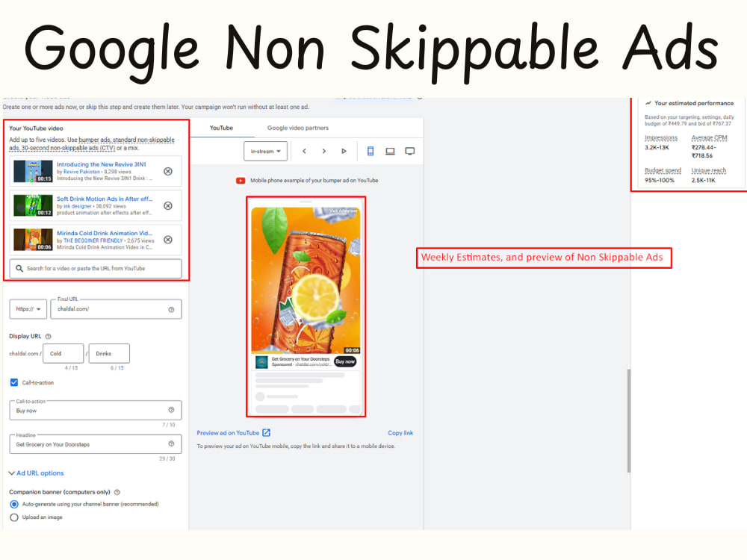Play the ad preview
The image size is (747, 560).
[x=344, y=151]
